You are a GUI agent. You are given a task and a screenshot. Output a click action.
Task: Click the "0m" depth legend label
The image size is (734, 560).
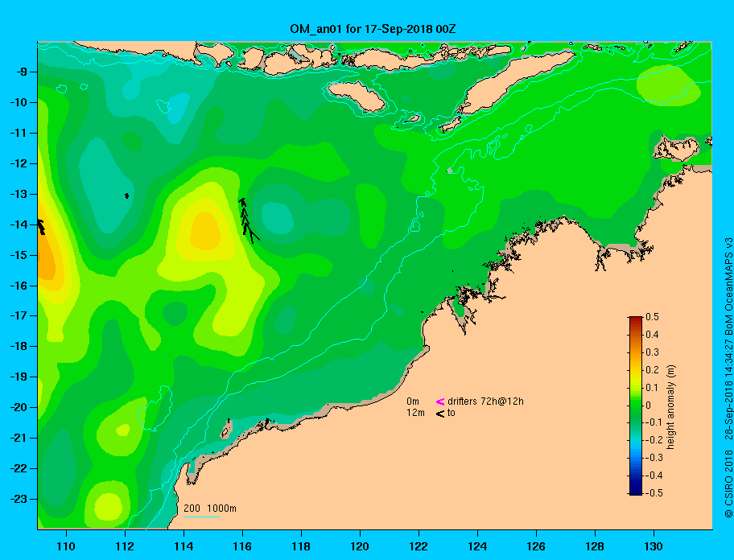413,401
